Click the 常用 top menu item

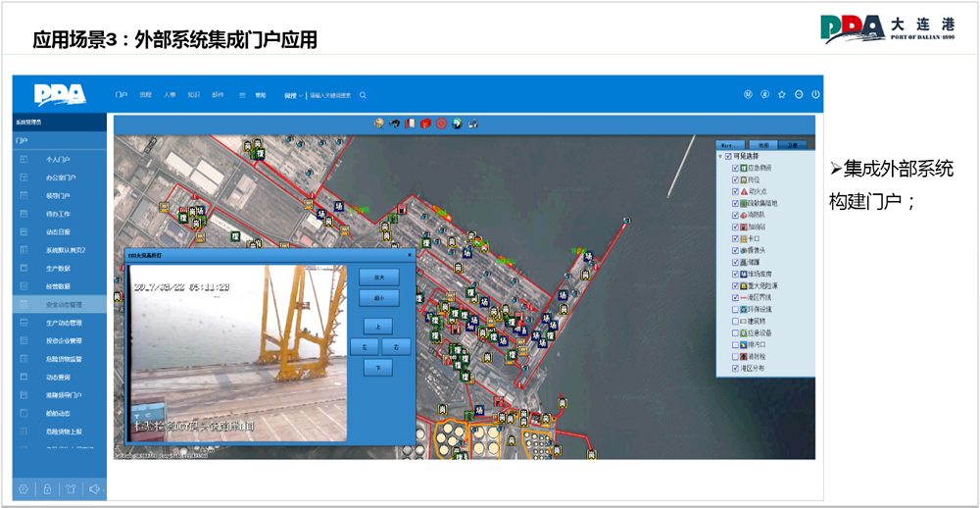(x=260, y=95)
